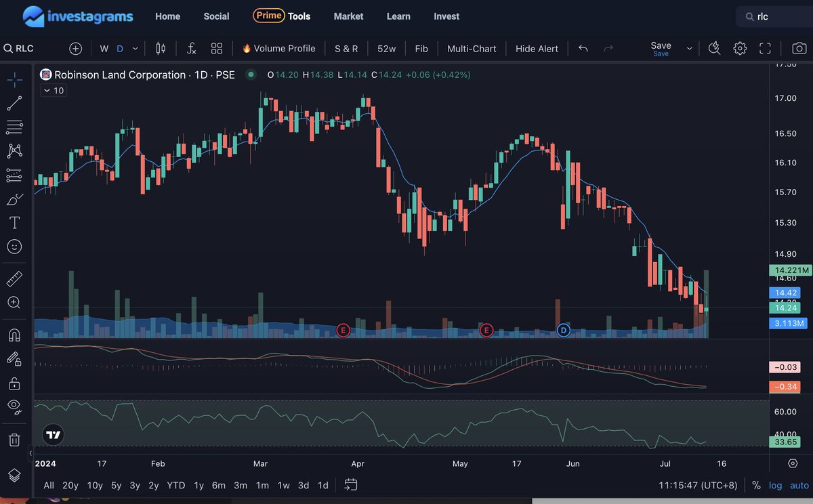Click the green market status dot

click(x=251, y=75)
